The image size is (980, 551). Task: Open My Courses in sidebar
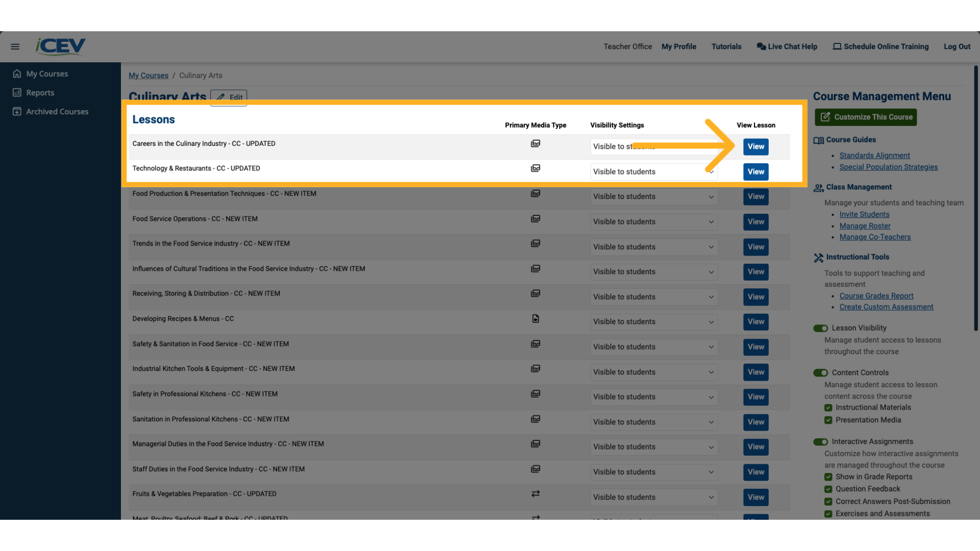click(47, 73)
